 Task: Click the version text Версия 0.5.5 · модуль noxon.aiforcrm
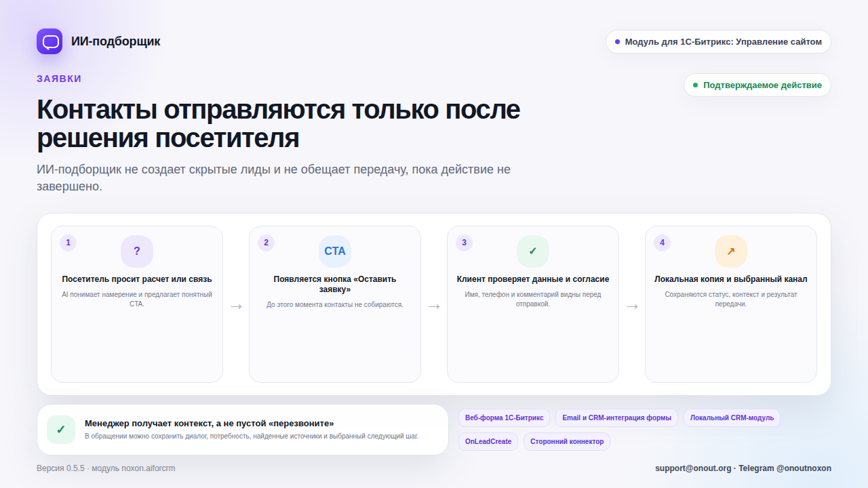[106, 468]
